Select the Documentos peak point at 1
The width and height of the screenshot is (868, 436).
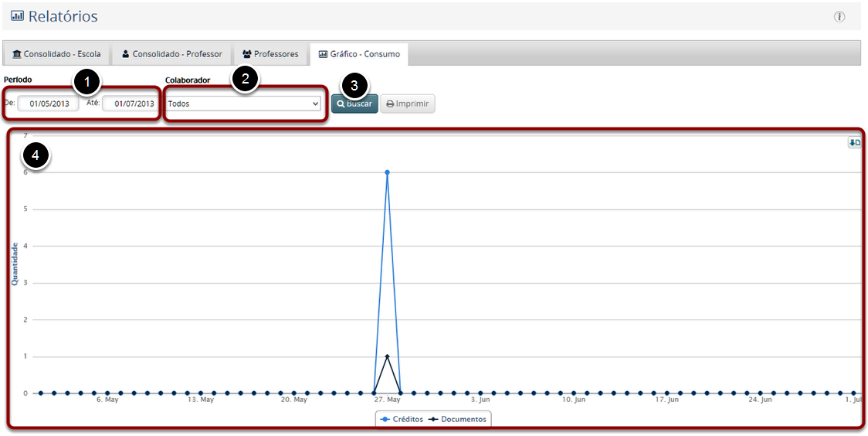point(387,356)
